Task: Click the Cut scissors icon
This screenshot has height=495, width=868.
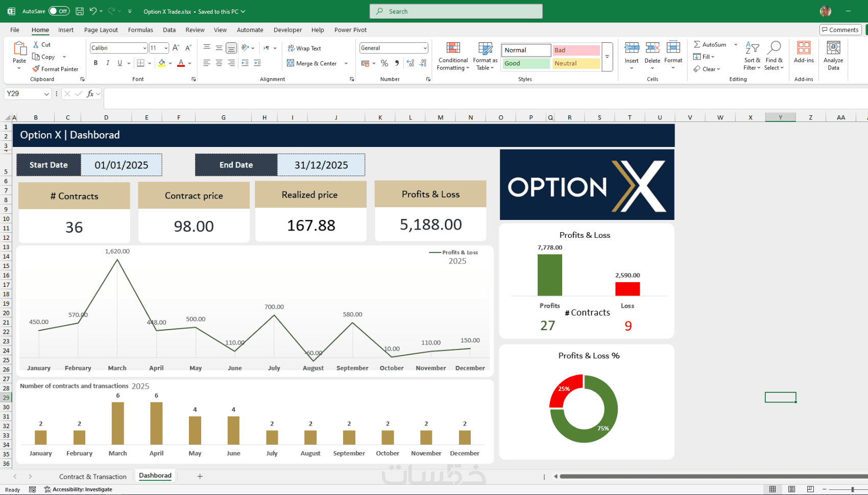Action: (x=36, y=44)
